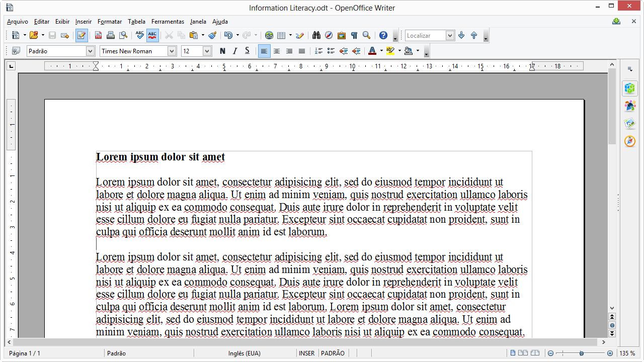Open the Editar menu
Image resolution: width=644 pixels, height=362 pixels.
point(42,22)
